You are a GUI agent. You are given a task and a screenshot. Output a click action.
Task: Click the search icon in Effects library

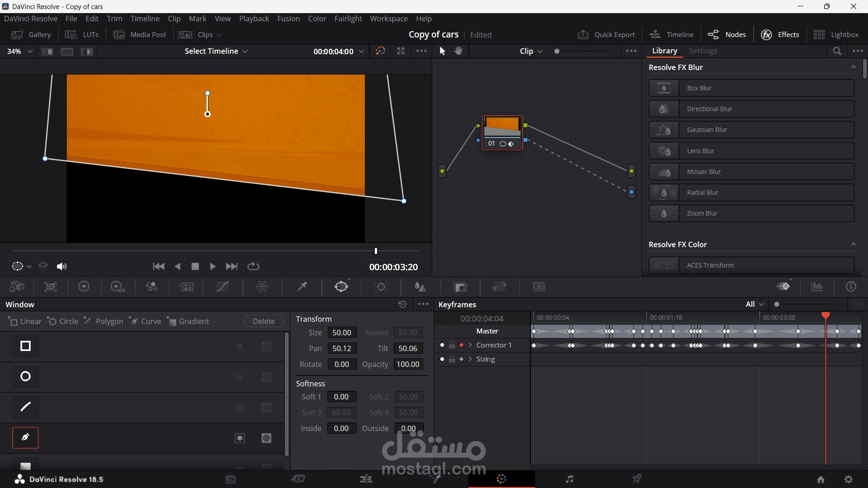[x=837, y=51]
